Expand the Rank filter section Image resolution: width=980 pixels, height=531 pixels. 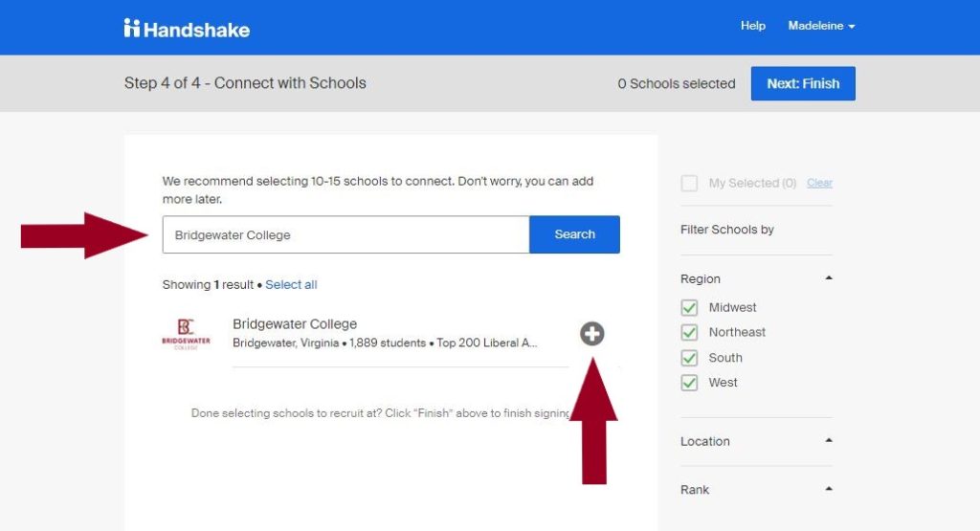[829, 489]
